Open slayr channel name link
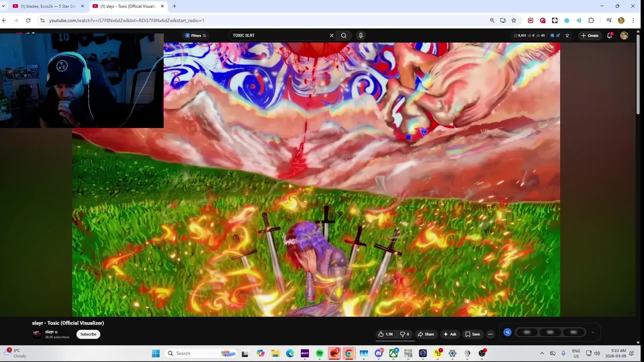The height and width of the screenshot is (362, 644). pos(49,332)
